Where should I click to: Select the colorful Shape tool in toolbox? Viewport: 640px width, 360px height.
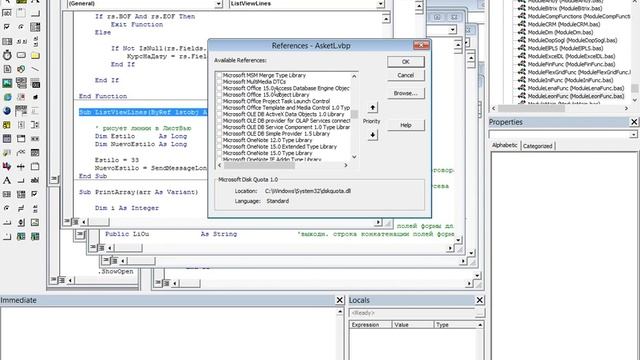21,69
